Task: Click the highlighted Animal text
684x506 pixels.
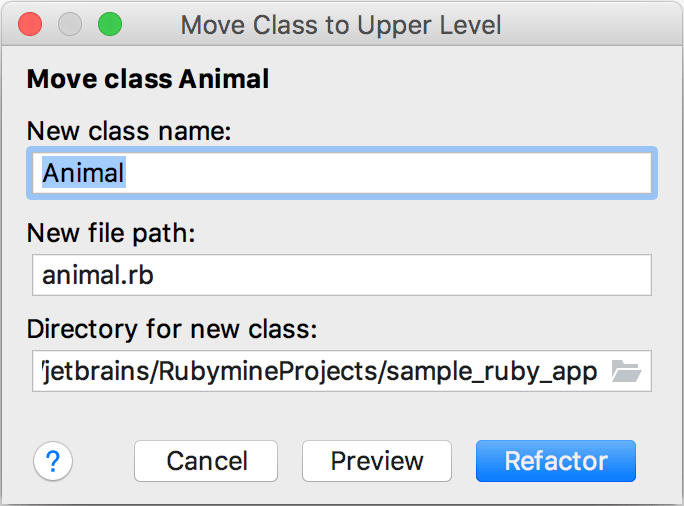Action: pos(84,173)
